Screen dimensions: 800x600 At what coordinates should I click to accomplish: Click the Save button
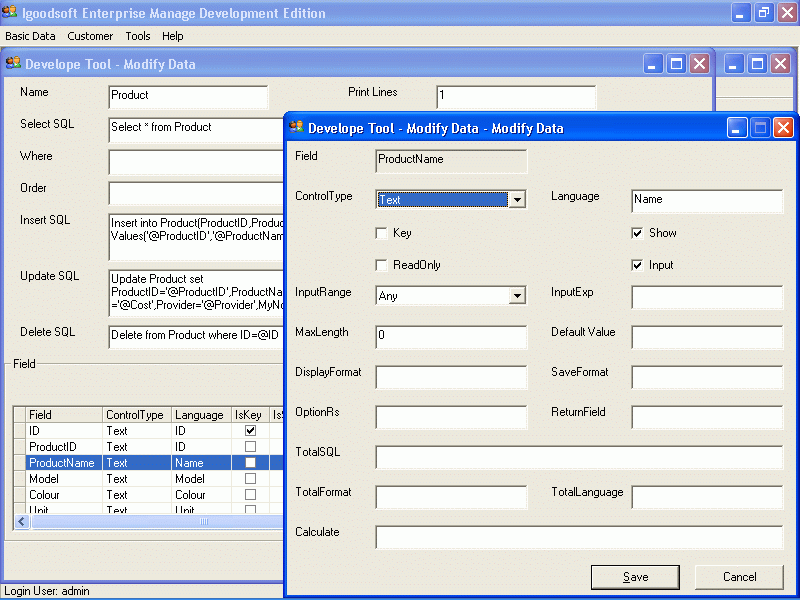point(635,577)
